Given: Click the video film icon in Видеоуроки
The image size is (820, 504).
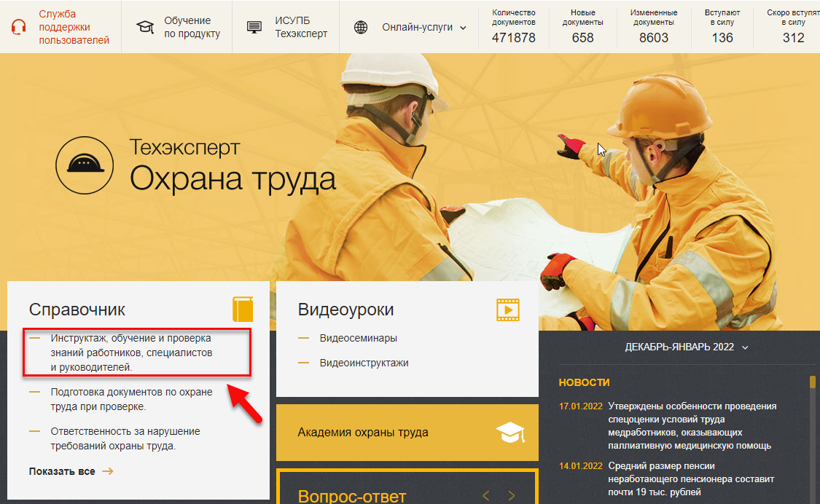Looking at the screenshot, I should coord(507,310).
